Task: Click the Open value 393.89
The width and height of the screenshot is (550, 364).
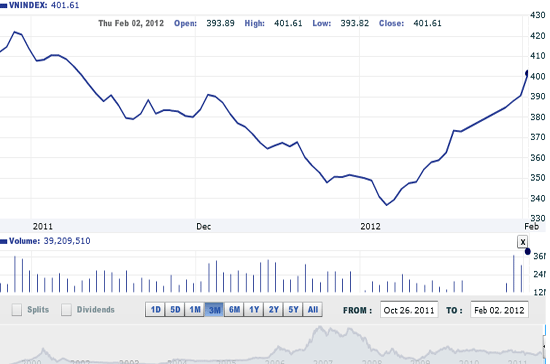Action: [x=220, y=23]
